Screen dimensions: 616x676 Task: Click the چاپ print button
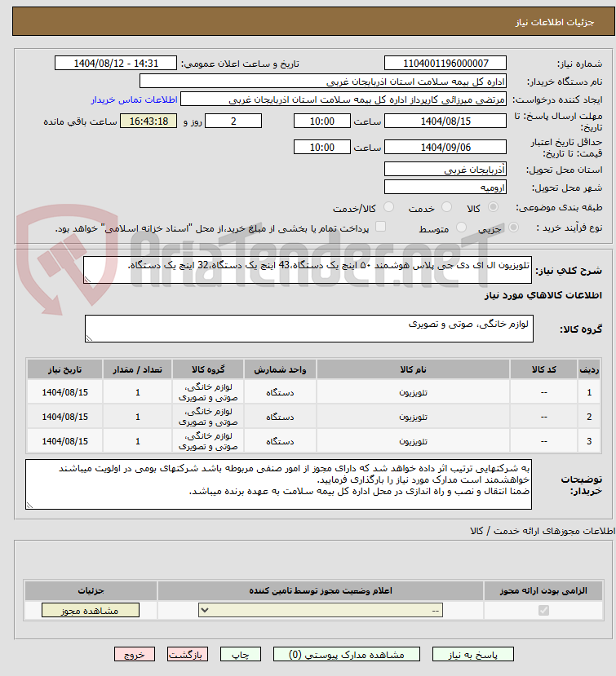(240, 654)
